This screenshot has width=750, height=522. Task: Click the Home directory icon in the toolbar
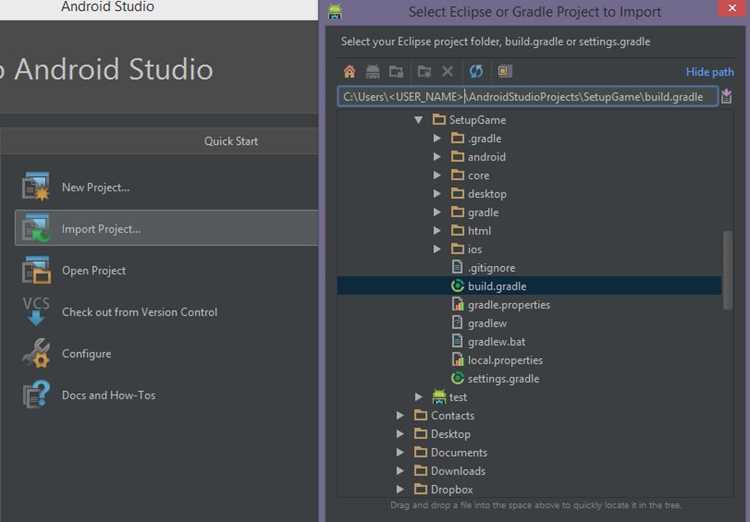pyautogui.click(x=350, y=72)
